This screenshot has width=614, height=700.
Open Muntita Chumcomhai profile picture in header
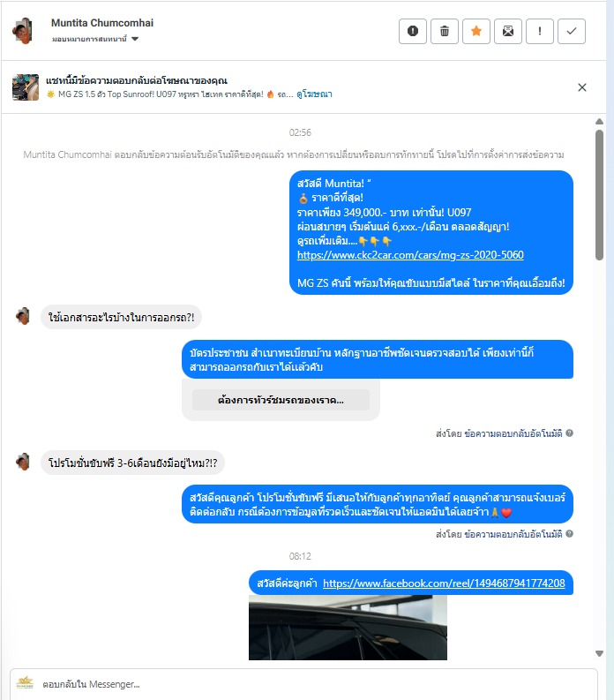point(23,31)
